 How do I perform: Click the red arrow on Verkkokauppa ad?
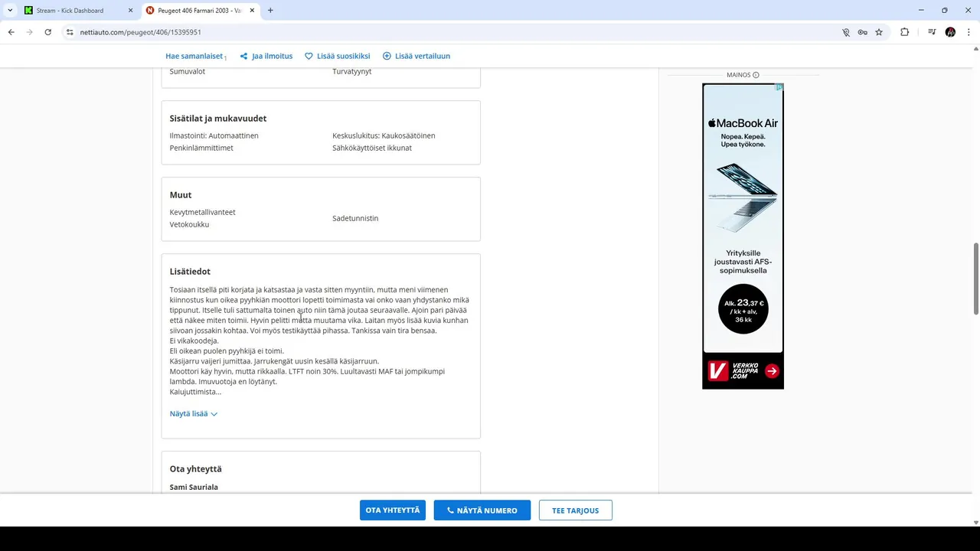pos(772,371)
